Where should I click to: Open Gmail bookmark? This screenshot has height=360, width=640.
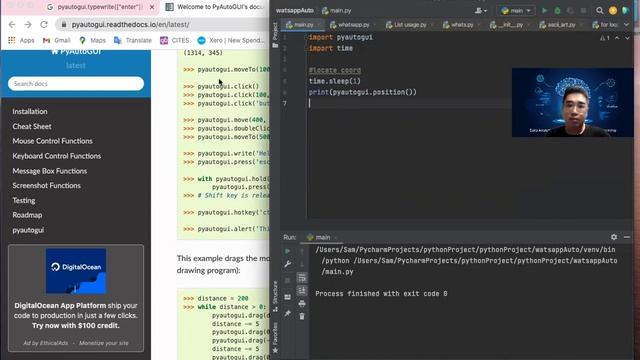57,40
